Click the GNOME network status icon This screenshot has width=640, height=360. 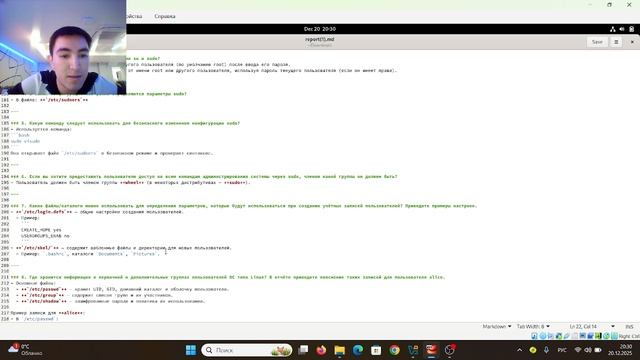coord(613,29)
